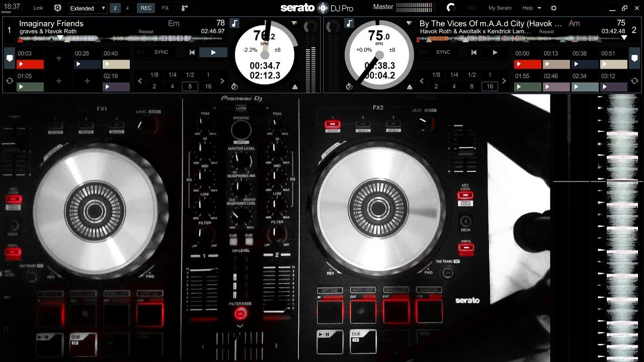Trigger Deck 1 green cue at 01:05
Image resolution: width=644 pixels, height=362 pixels.
coord(30,86)
